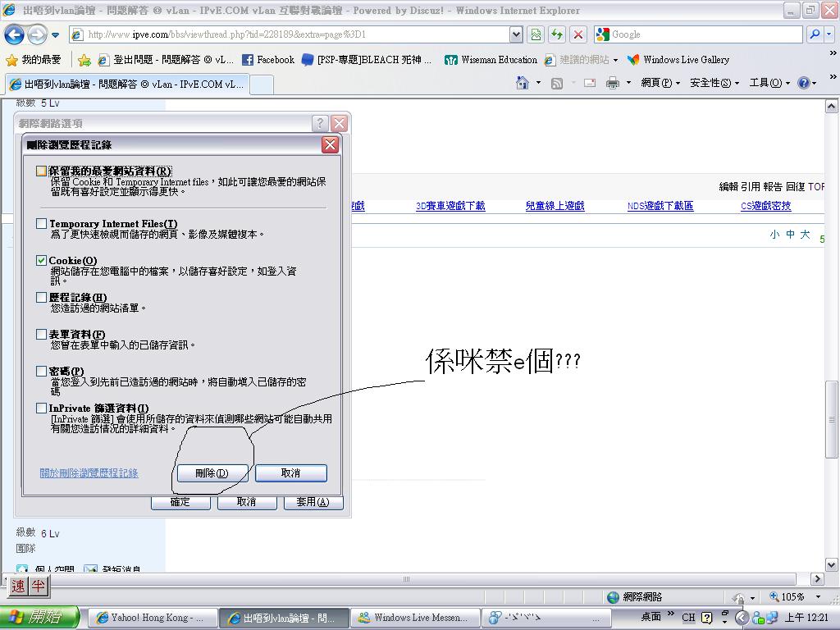Click the 回復 reply post link
The height and width of the screenshot is (630, 840).
tap(796, 186)
